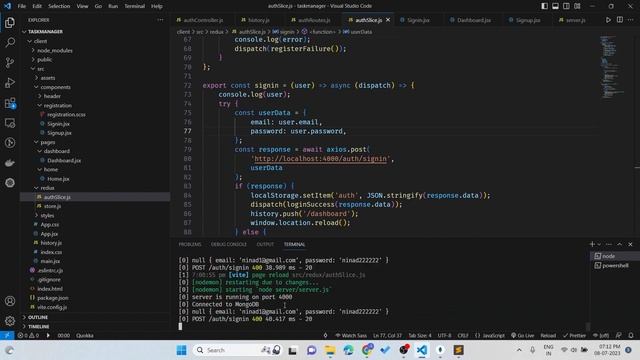Open the Source Control view
Image resolution: width=640 pixels, height=360 pixels.
[x=10, y=62]
